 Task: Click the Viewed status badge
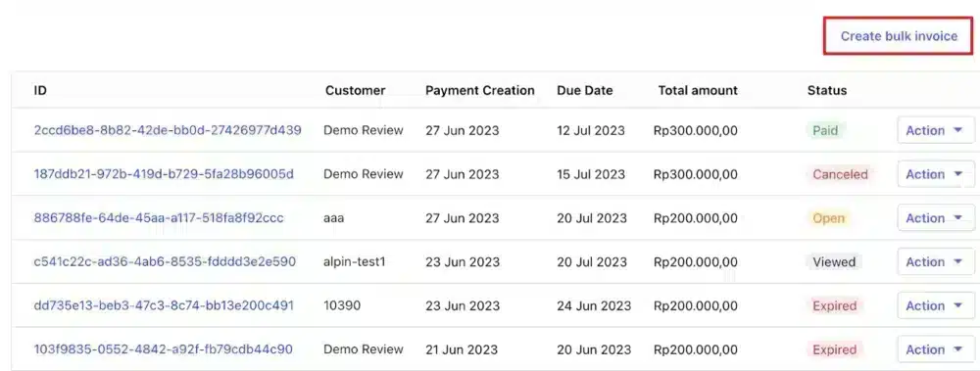click(x=834, y=261)
